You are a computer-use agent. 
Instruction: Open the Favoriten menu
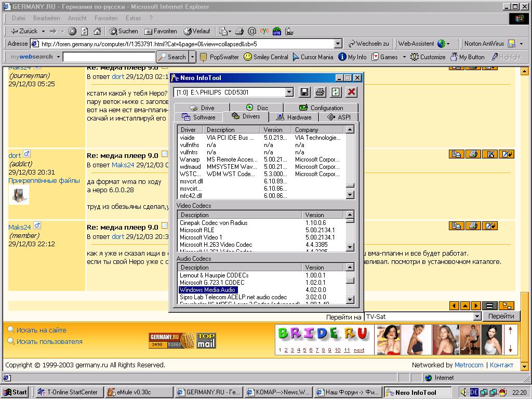click(x=106, y=18)
